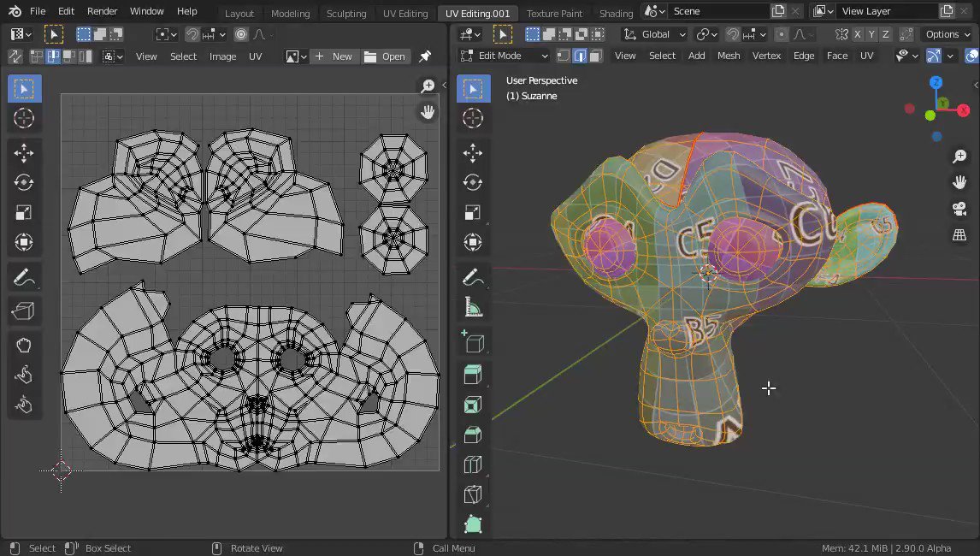The height and width of the screenshot is (556, 980).
Task: Enable face select mode in 3D viewport
Action: 596,56
